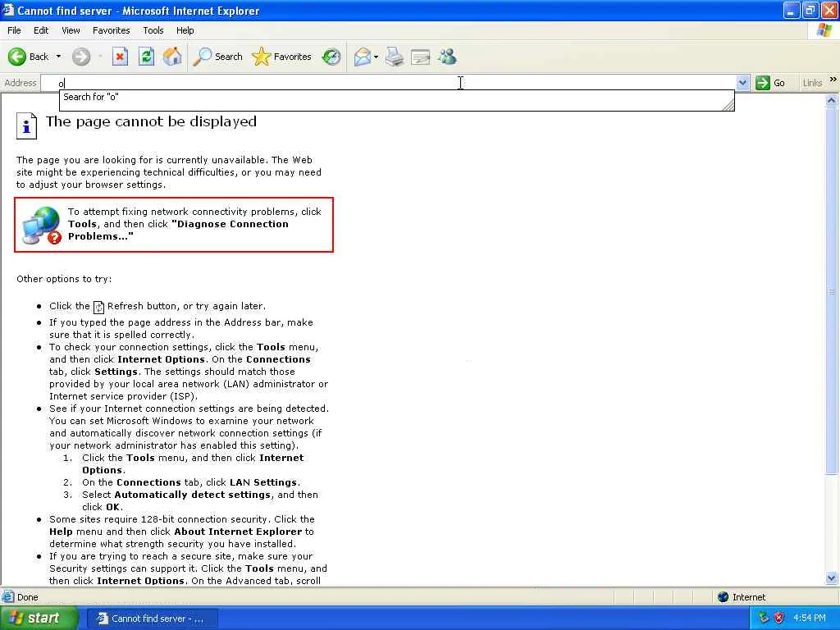Click the Internet Explorer title bar icon
Screen dimensions: 840x630
8,10
